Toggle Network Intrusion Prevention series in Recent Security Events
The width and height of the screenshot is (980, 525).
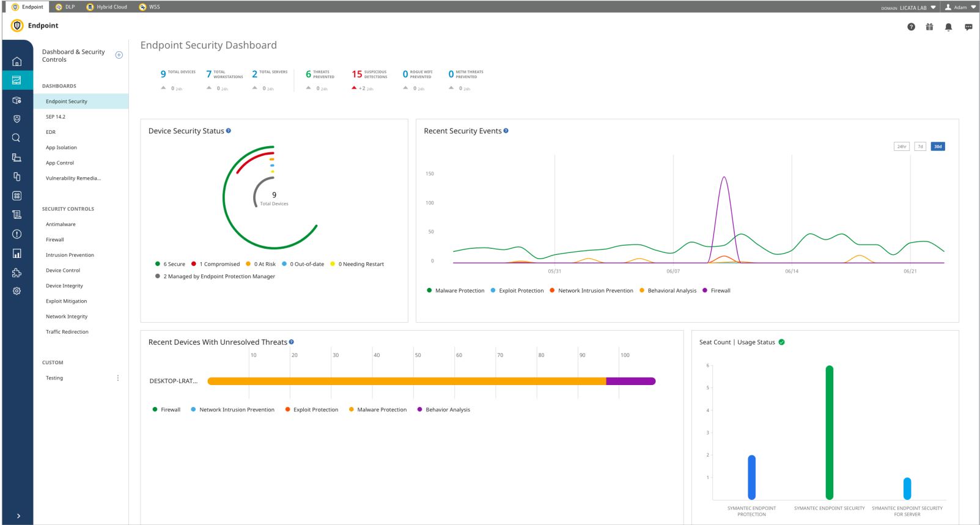(x=591, y=291)
